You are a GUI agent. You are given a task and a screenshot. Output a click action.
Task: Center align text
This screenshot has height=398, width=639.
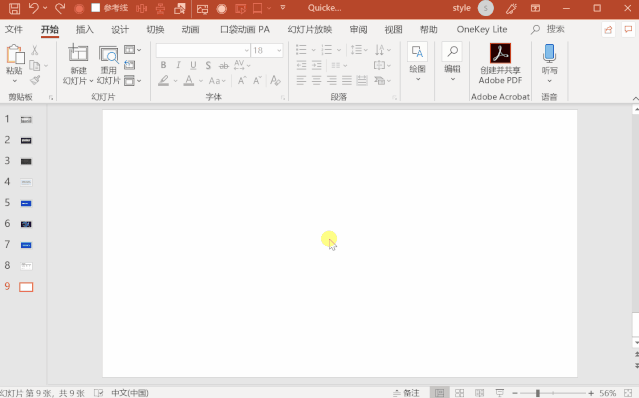[x=317, y=80]
